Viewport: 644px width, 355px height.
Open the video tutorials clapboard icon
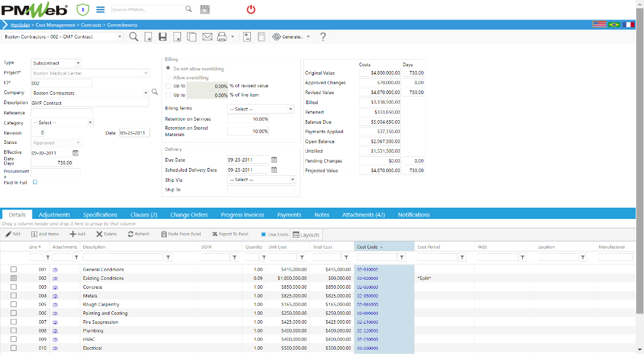click(x=205, y=9)
